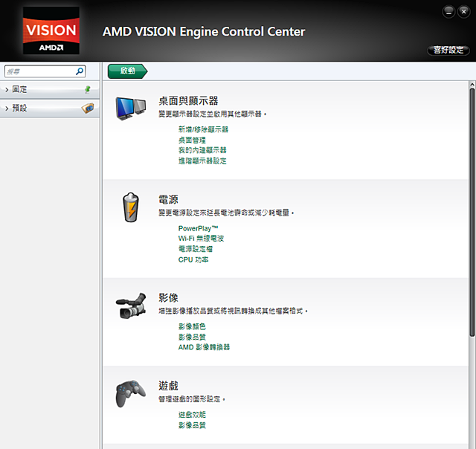Screen dimensions: 476x449
Task: Click the 桌面與顯示器 heading
Action: [x=188, y=100]
